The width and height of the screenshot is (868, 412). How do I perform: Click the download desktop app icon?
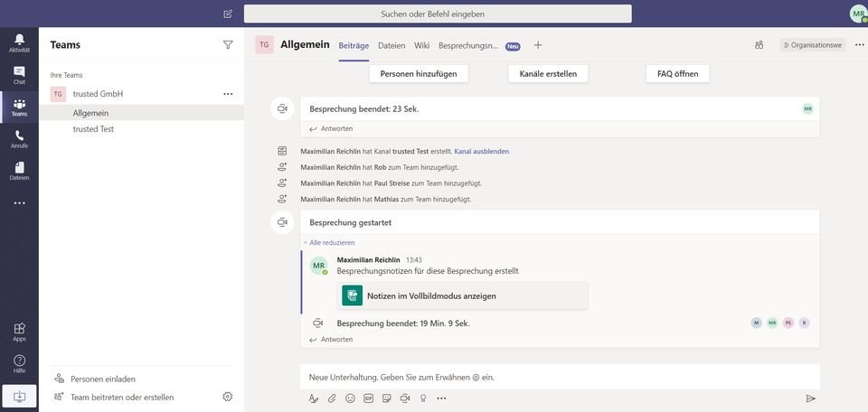[x=19, y=396]
